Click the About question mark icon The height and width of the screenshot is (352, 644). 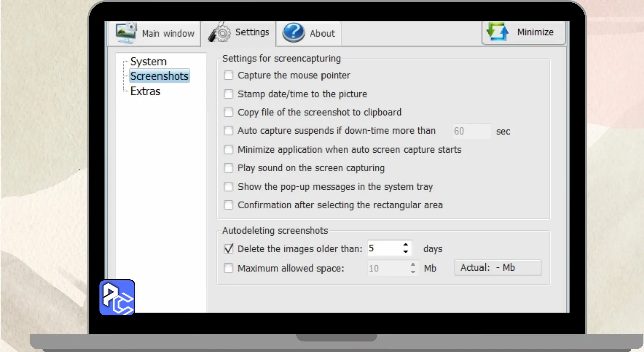[294, 33]
